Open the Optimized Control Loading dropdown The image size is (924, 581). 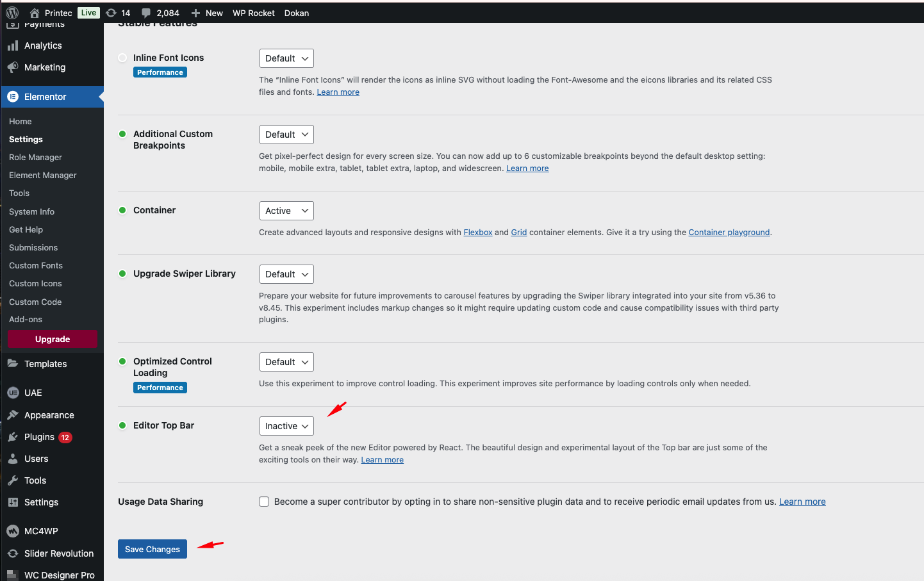pyautogui.click(x=286, y=362)
